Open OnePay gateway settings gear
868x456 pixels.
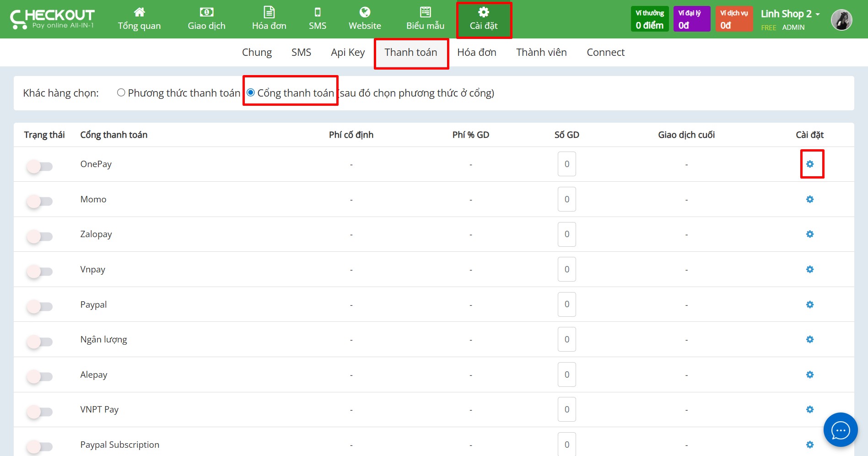pyautogui.click(x=810, y=164)
